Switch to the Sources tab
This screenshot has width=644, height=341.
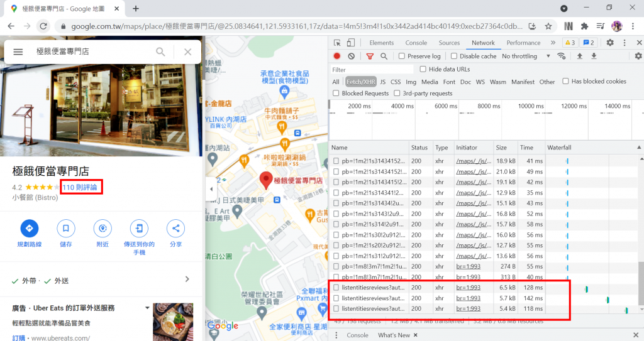pyautogui.click(x=449, y=43)
